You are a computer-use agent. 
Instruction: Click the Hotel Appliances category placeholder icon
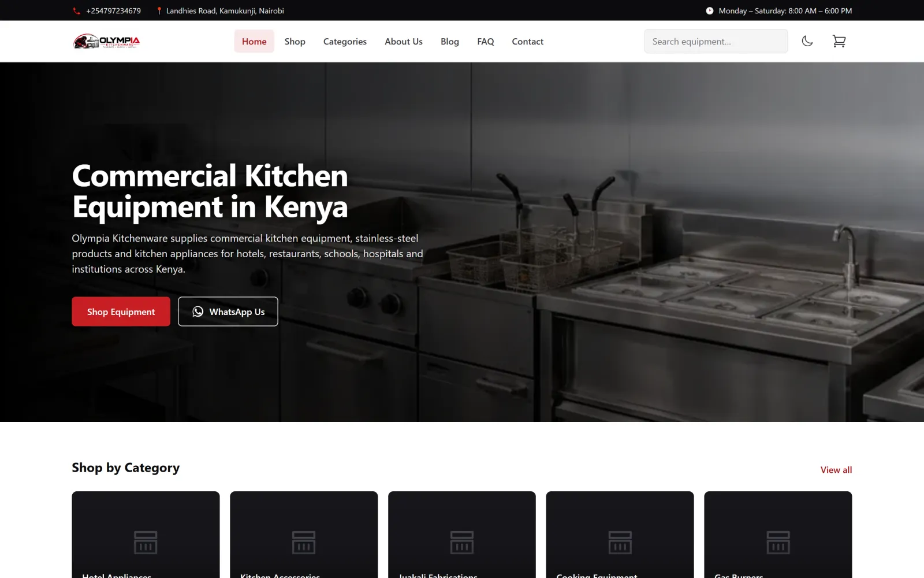(146, 542)
